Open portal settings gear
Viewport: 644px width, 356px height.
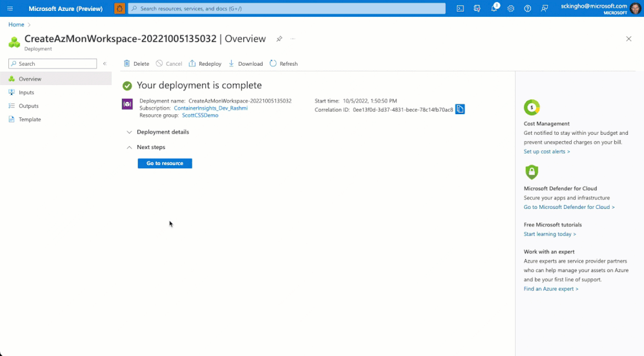pyautogui.click(x=510, y=8)
